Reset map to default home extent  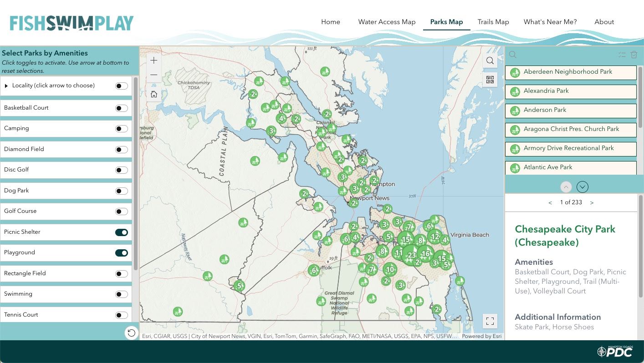(x=154, y=94)
